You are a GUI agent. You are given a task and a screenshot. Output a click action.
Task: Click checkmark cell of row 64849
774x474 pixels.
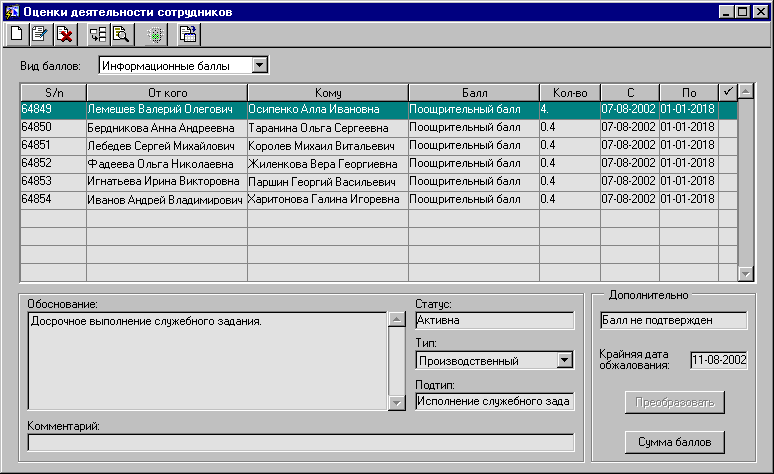pyautogui.click(x=728, y=110)
